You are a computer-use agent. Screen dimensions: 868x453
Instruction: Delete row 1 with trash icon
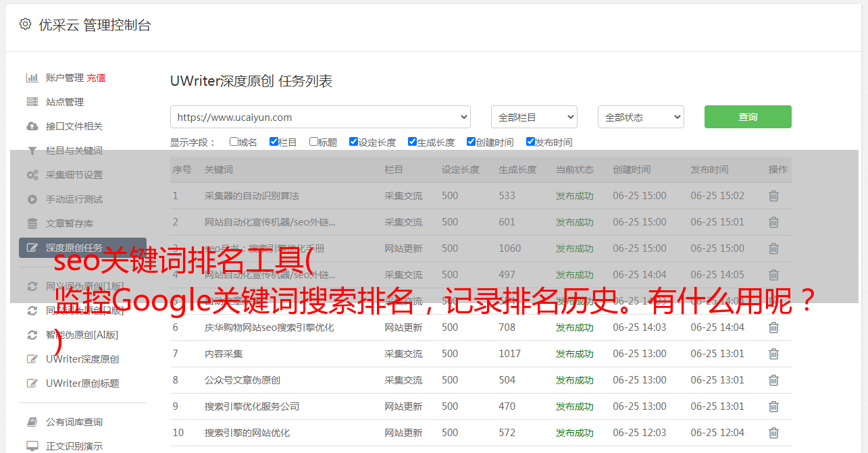[773, 196]
